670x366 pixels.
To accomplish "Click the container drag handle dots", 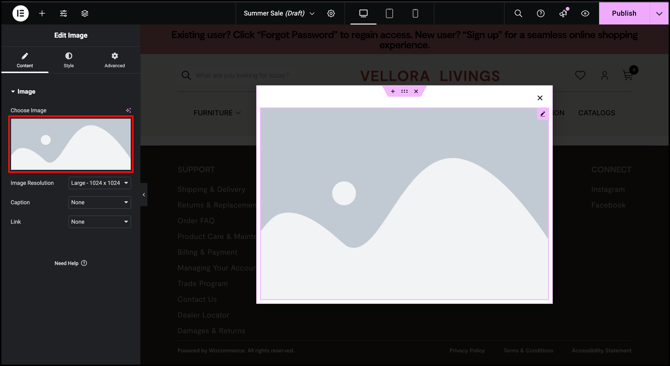I will [x=404, y=91].
